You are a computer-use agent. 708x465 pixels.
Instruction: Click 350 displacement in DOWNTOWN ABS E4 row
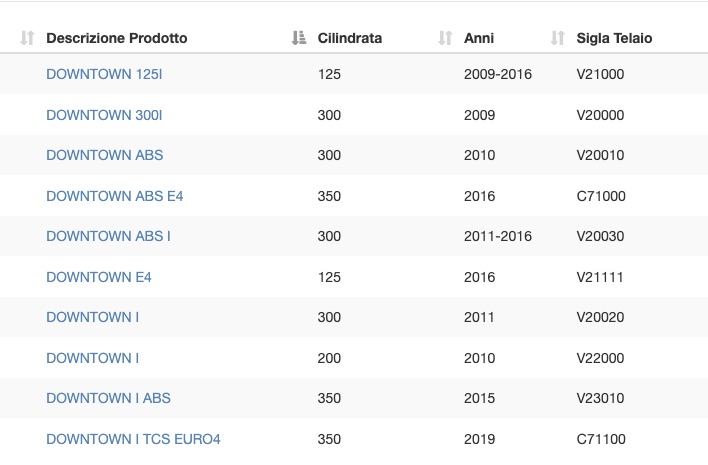click(329, 196)
